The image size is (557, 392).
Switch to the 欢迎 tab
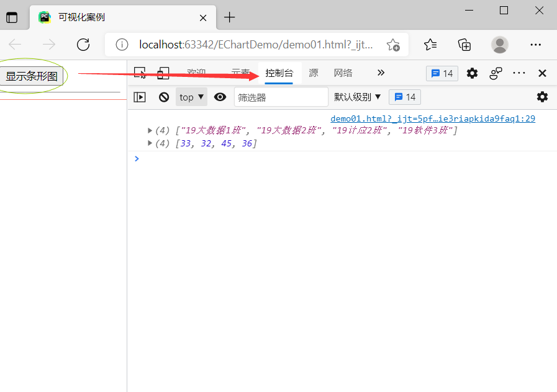[x=196, y=73]
